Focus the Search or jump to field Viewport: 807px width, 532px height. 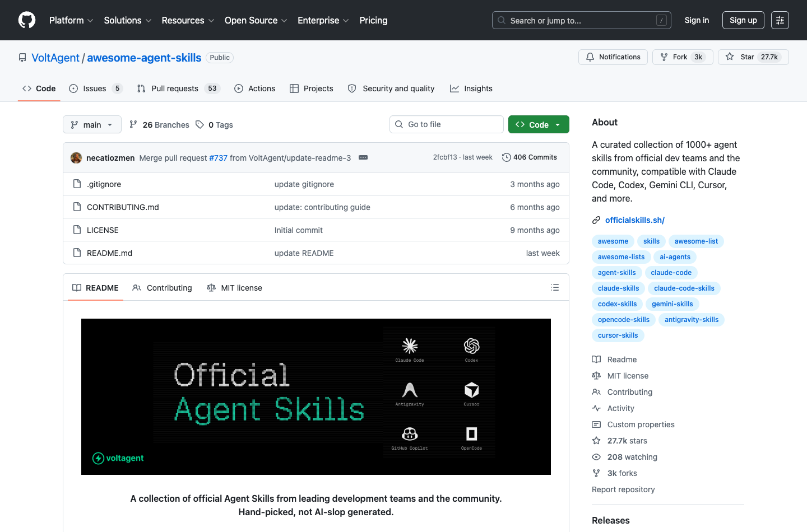(x=582, y=20)
